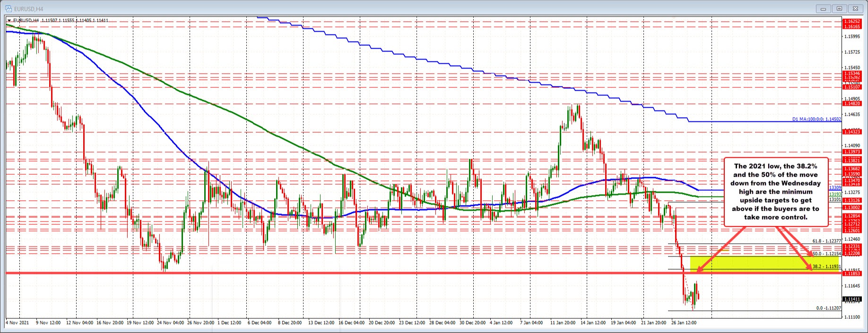This screenshot has height=333, width=868.
Task: Click the 1.16252 price label on axis
Action: coord(852,22)
